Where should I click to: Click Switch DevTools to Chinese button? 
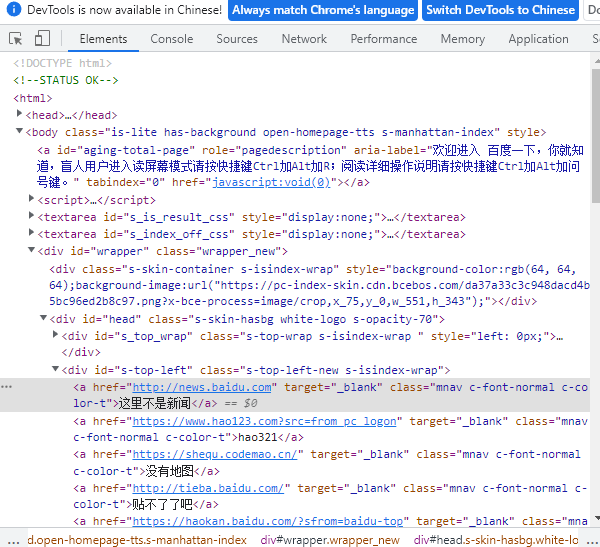(501, 10)
